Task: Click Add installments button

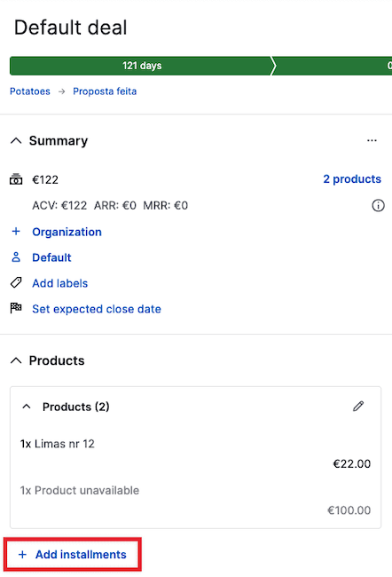Action: coord(73,554)
